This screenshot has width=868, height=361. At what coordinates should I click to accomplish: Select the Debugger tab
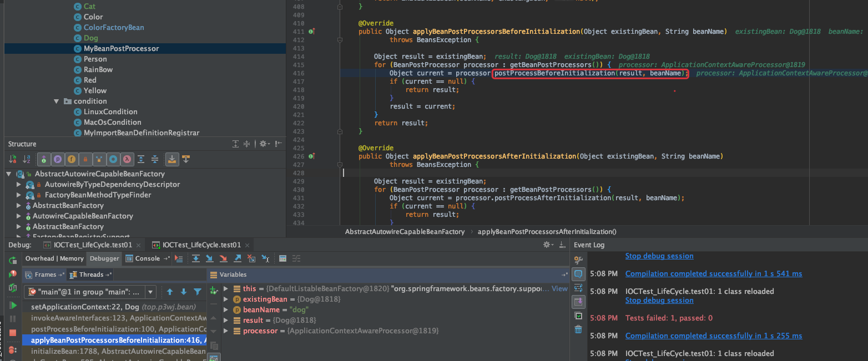[104, 258]
